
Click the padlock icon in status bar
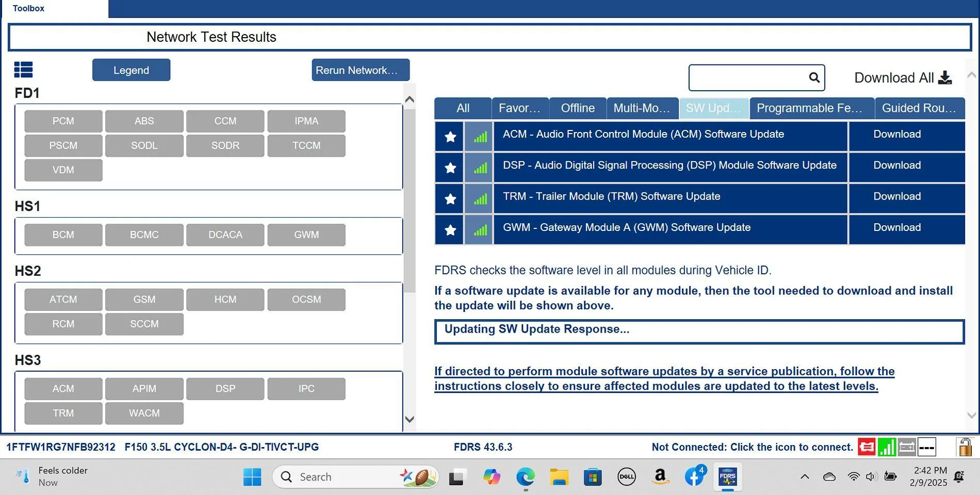point(965,447)
